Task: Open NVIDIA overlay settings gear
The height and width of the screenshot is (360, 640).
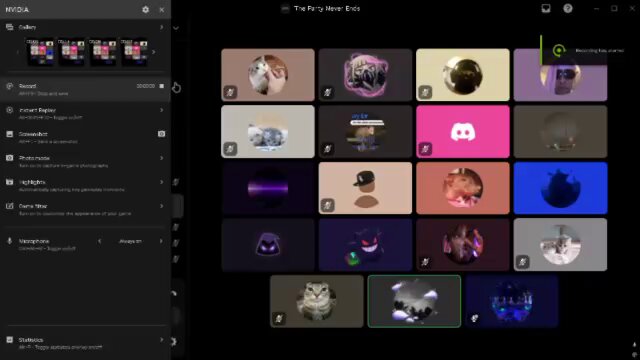Action: coord(145,9)
